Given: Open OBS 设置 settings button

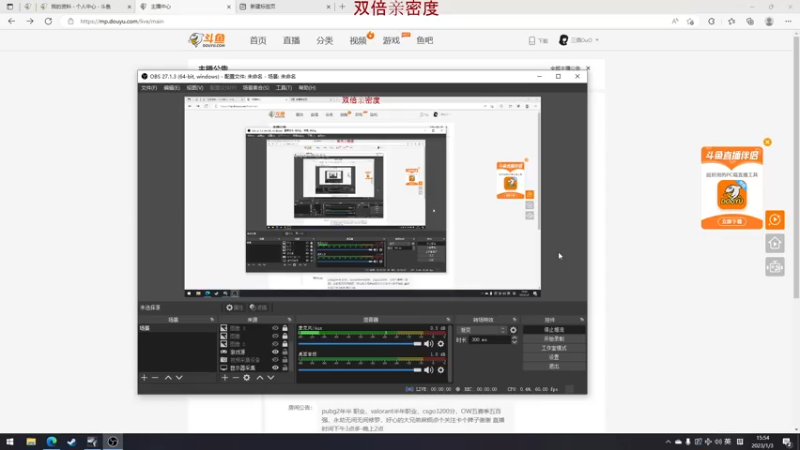Looking at the screenshot, I should pyautogui.click(x=554, y=357).
